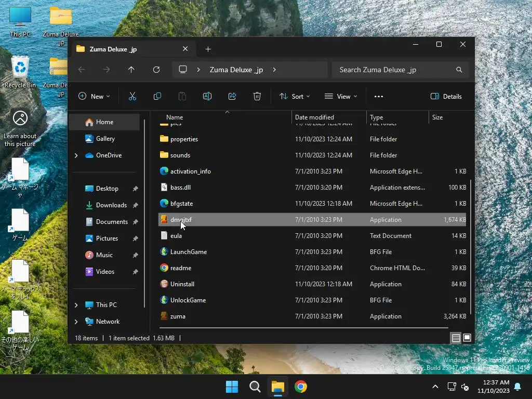Expand Network in navigation pane
The width and height of the screenshot is (532, 399).
(76, 322)
